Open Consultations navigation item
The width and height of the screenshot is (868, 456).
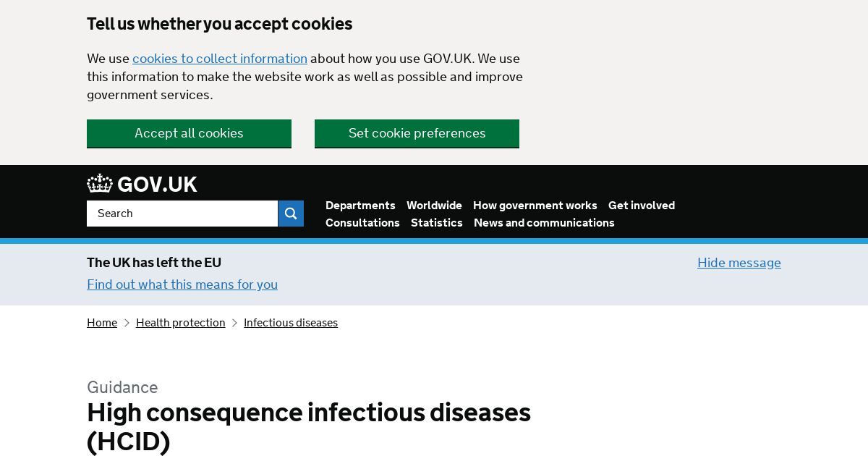[362, 223]
